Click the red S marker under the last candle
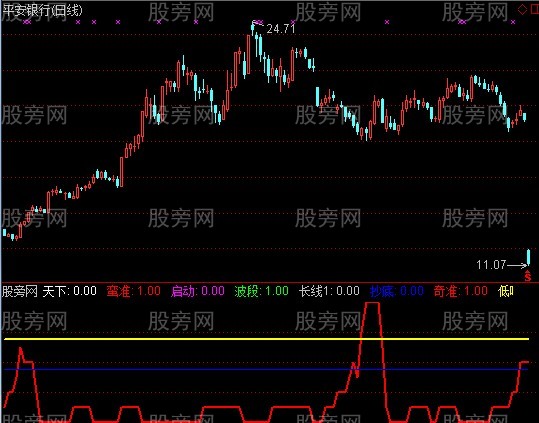Image resolution: width=539 pixels, height=423 pixels. coord(528,276)
